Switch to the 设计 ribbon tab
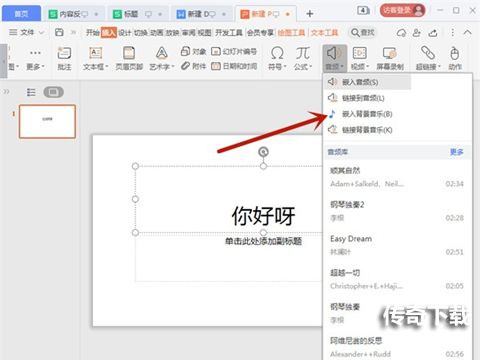The height and width of the screenshot is (360, 480). [x=125, y=32]
